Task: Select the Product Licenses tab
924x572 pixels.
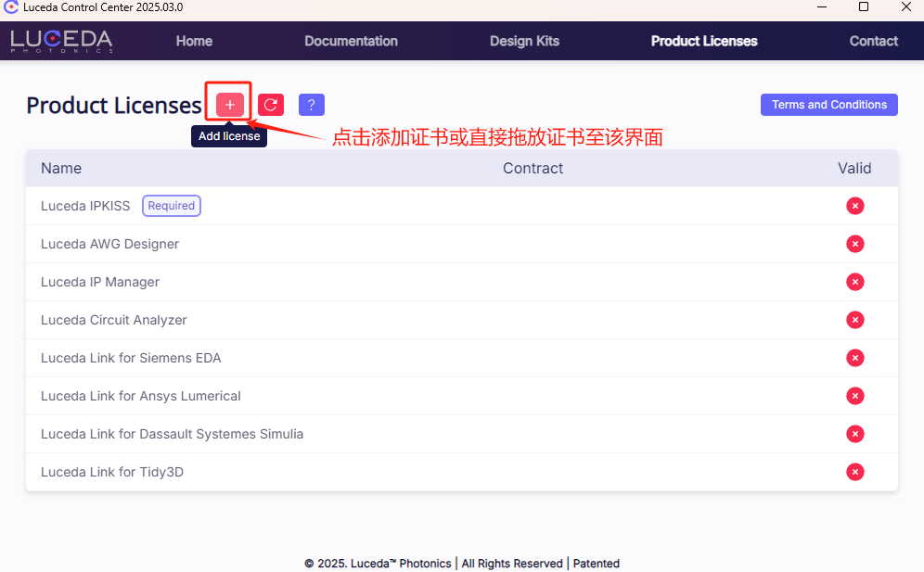Action: tap(704, 41)
